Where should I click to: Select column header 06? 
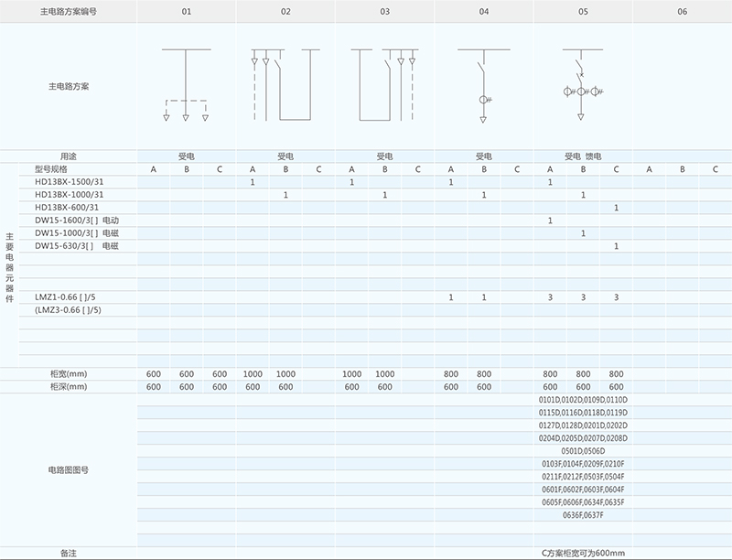(x=682, y=11)
